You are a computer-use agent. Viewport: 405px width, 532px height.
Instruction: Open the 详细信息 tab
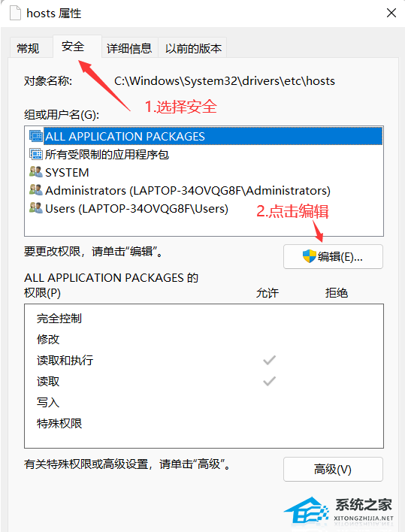[129, 48]
